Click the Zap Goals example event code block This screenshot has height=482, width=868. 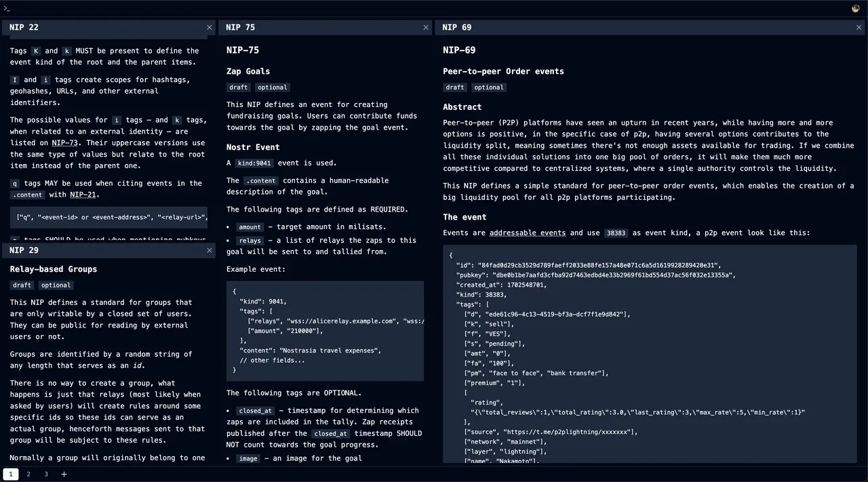[325, 331]
